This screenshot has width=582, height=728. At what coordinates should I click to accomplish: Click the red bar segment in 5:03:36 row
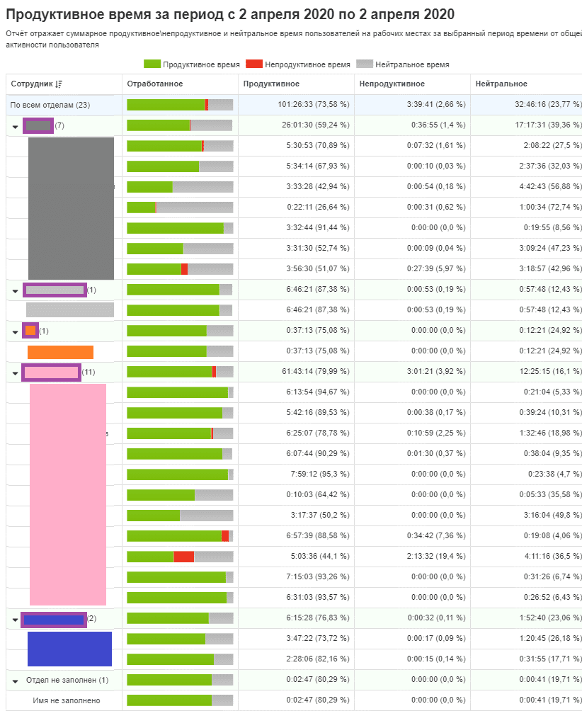(x=183, y=557)
